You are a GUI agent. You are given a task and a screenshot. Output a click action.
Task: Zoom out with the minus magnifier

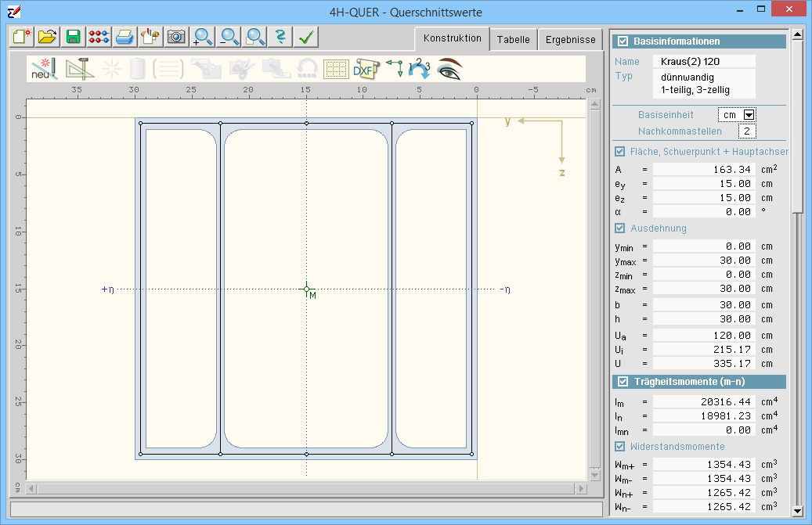point(229,37)
